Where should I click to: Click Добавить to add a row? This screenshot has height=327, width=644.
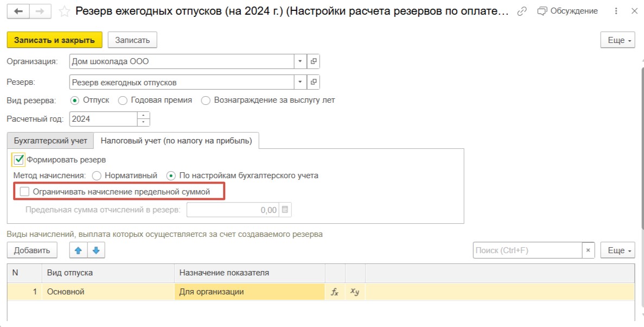coord(32,250)
